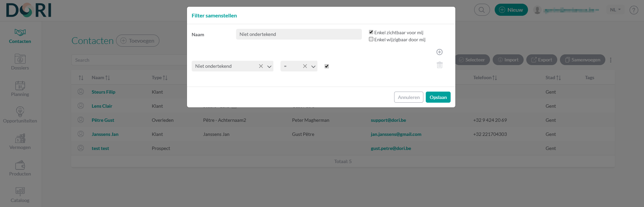This screenshot has height=207, width=644.
Task: Clear the equals operator selection
Action: coord(305,66)
